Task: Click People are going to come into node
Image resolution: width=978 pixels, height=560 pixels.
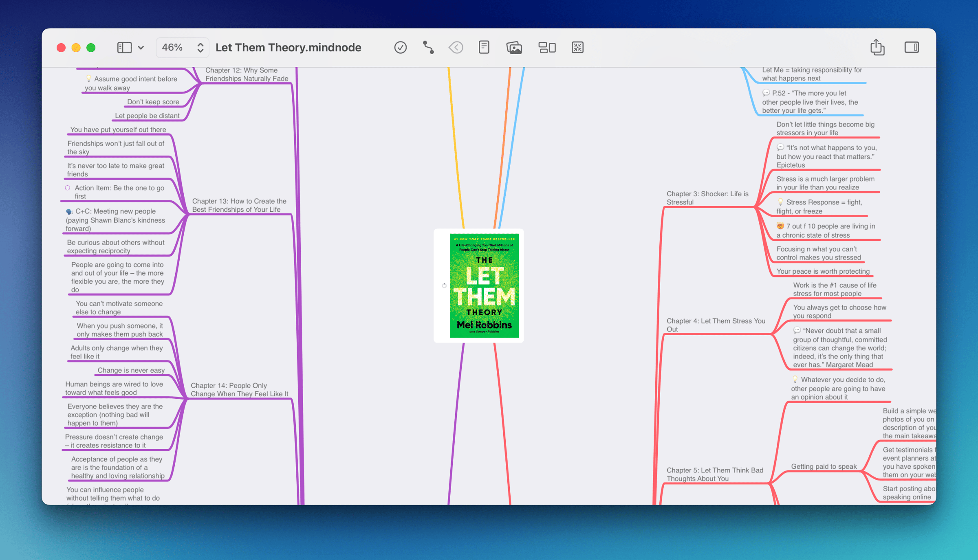Action: pos(117,277)
